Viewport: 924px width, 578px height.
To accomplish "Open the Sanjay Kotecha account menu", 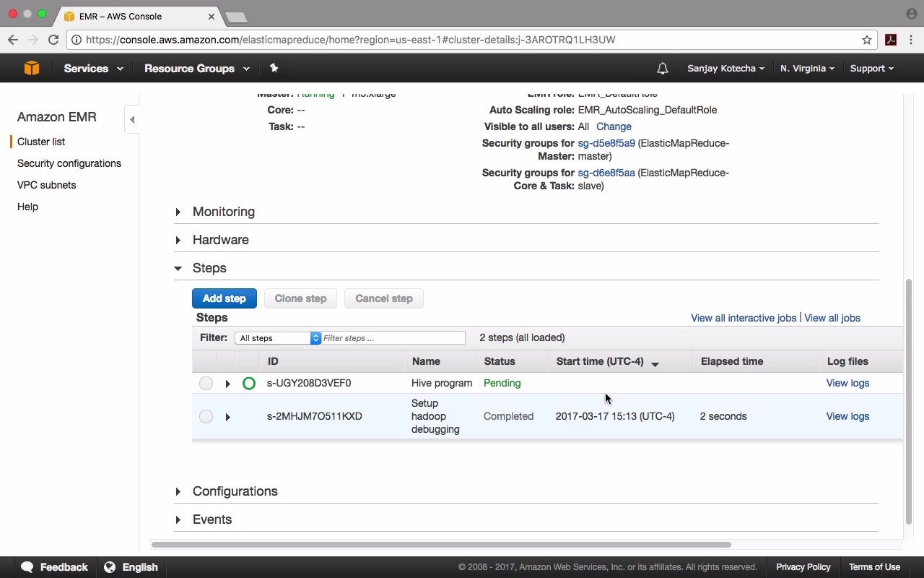I will (726, 69).
